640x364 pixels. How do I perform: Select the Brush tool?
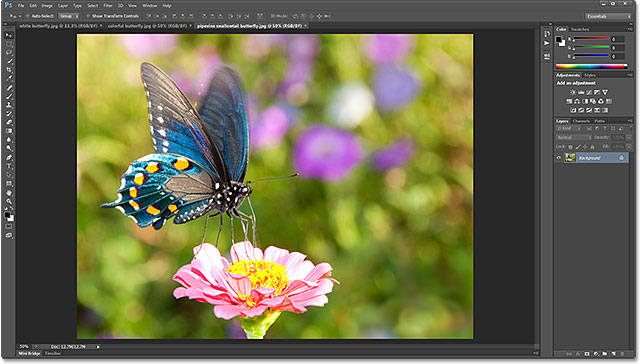pyautogui.click(x=9, y=96)
